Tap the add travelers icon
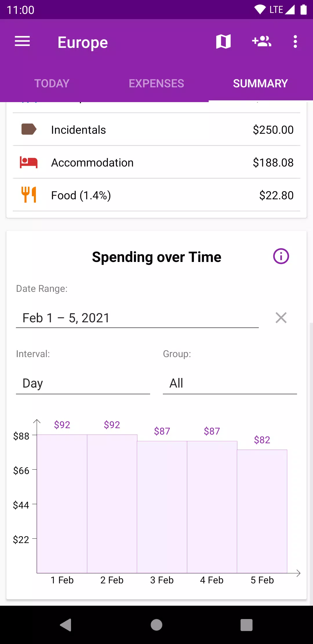Viewport: 313px width, 644px height. point(261,41)
